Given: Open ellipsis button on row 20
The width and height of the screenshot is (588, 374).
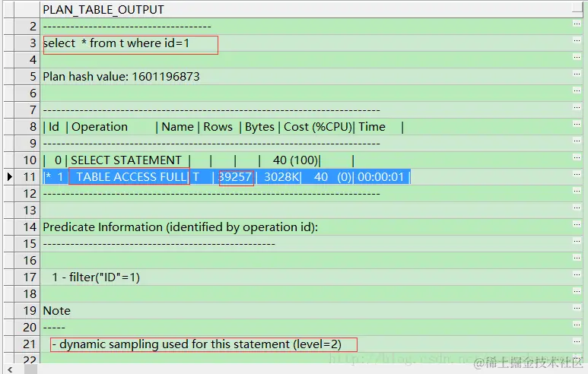Looking at the screenshot, I should pyautogui.click(x=577, y=325).
